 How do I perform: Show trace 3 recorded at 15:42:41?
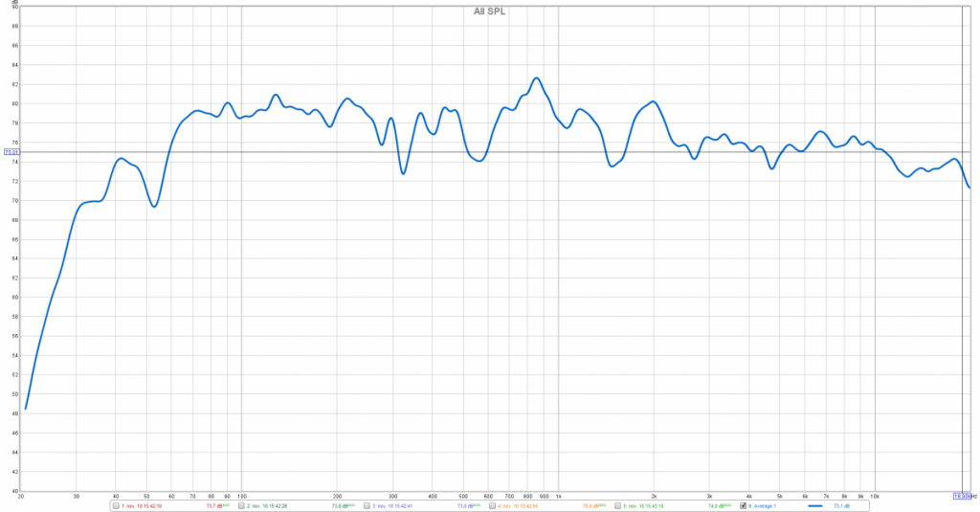[x=367, y=505]
